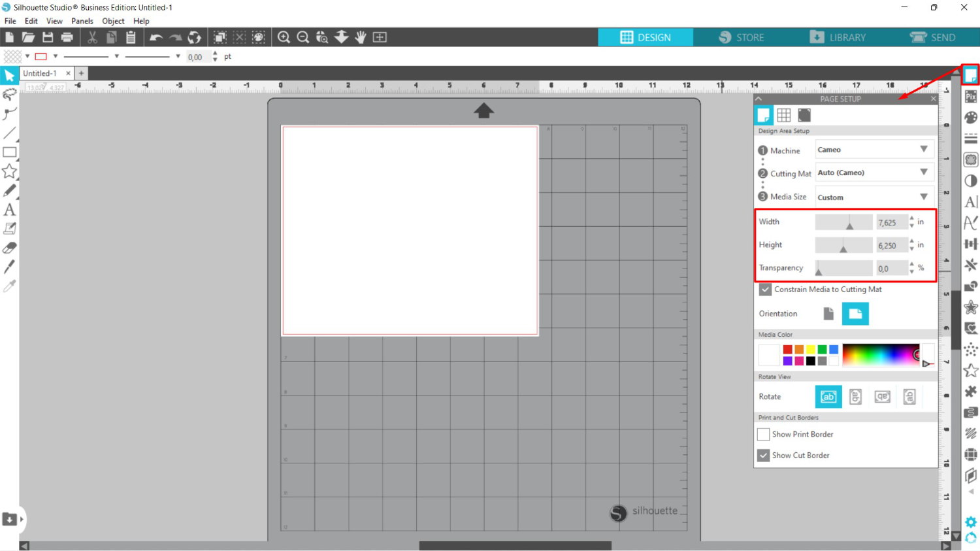Click the Cut scissors icon

click(x=92, y=37)
